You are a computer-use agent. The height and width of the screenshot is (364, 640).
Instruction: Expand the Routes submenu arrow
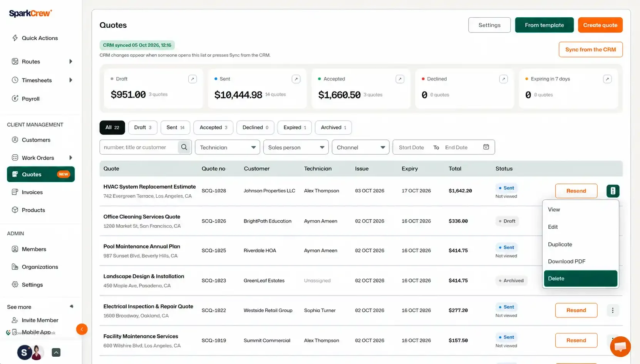click(x=70, y=62)
